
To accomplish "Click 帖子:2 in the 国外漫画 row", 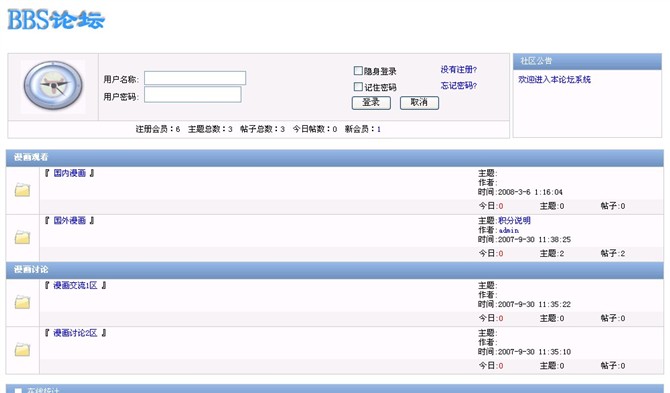I will point(613,253).
